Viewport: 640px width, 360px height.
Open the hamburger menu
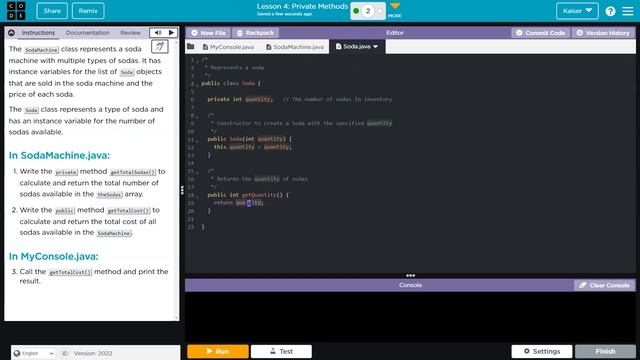pos(628,11)
